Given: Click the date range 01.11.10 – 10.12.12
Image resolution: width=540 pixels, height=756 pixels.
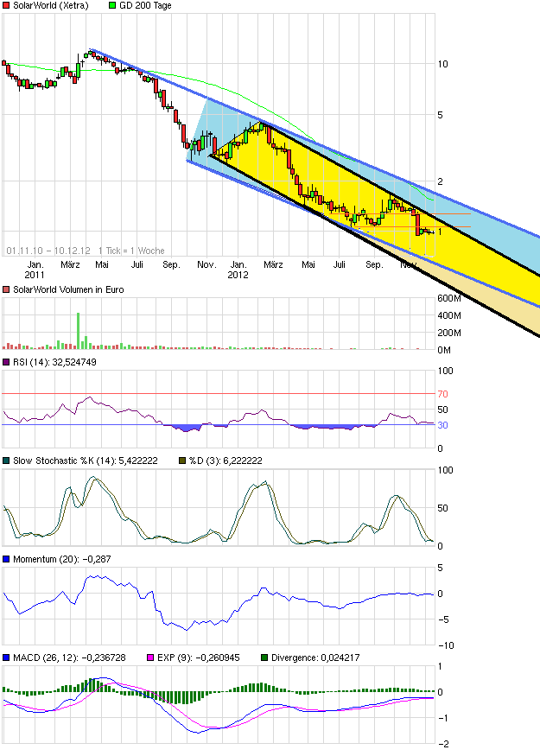Looking at the screenshot, I should (48, 251).
